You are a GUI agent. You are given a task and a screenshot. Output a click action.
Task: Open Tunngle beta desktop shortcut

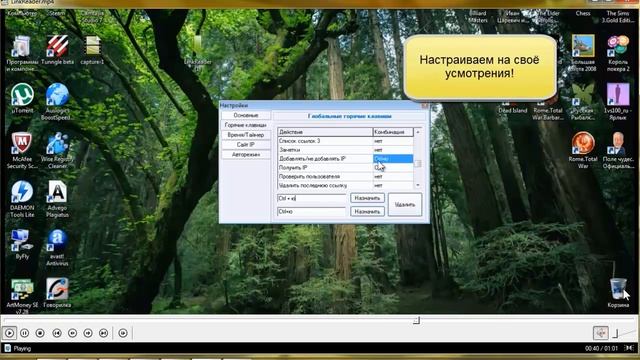click(x=57, y=50)
